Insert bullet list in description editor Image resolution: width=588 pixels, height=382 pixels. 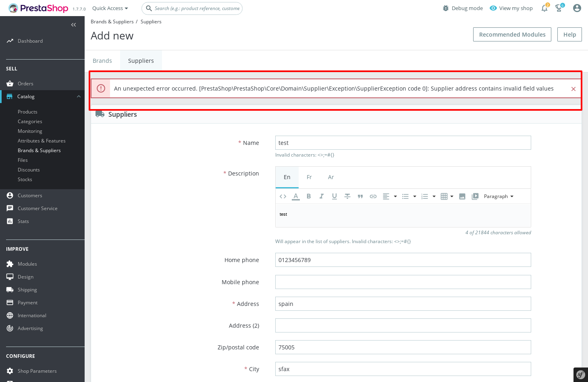click(405, 196)
